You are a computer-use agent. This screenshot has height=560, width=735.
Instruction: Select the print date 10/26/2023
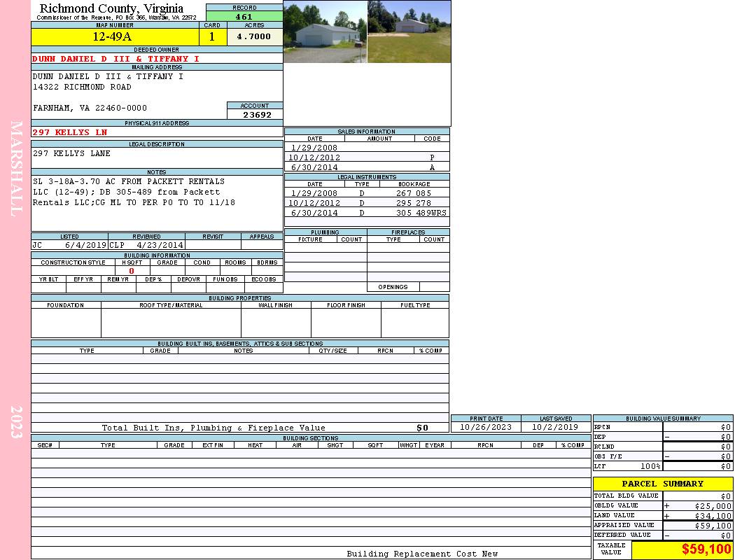[x=485, y=427]
